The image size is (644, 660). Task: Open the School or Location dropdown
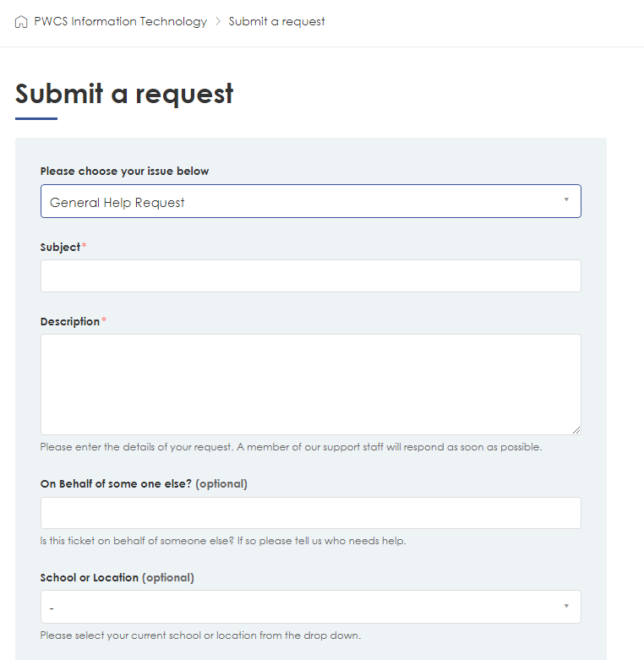pos(311,607)
